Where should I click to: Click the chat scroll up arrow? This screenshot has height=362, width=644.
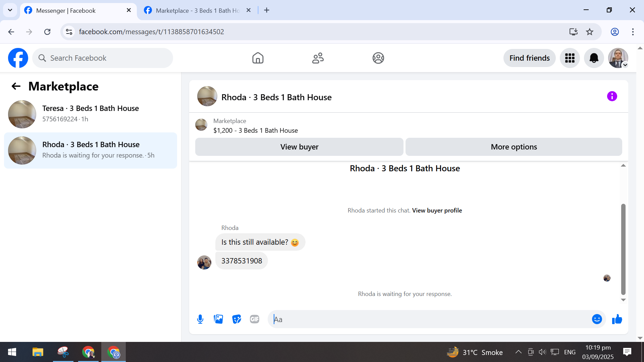pyautogui.click(x=623, y=166)
